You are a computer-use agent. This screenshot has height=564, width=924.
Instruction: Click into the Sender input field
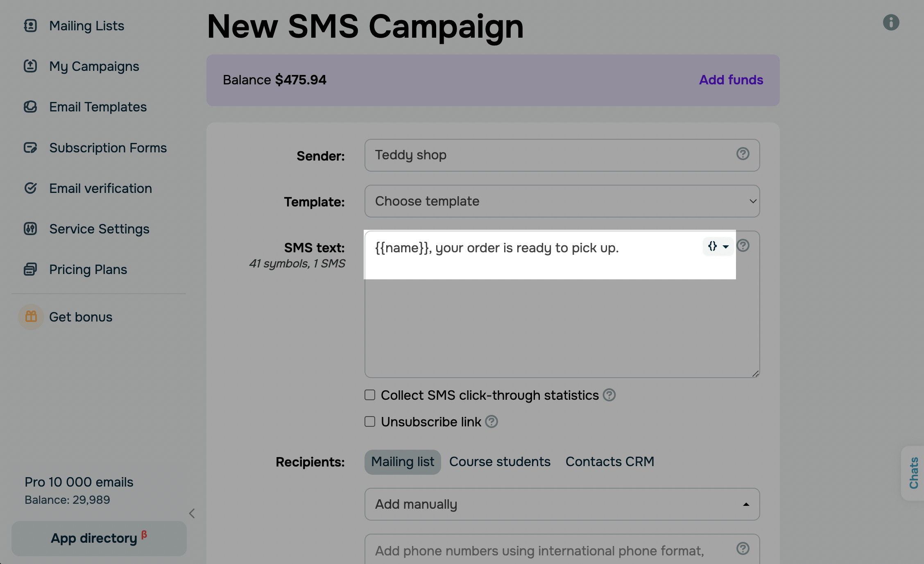tap(562, 155)
